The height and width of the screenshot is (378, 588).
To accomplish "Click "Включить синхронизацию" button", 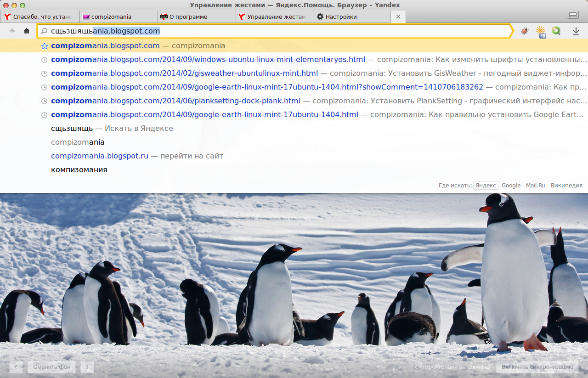I will point(537,367).
